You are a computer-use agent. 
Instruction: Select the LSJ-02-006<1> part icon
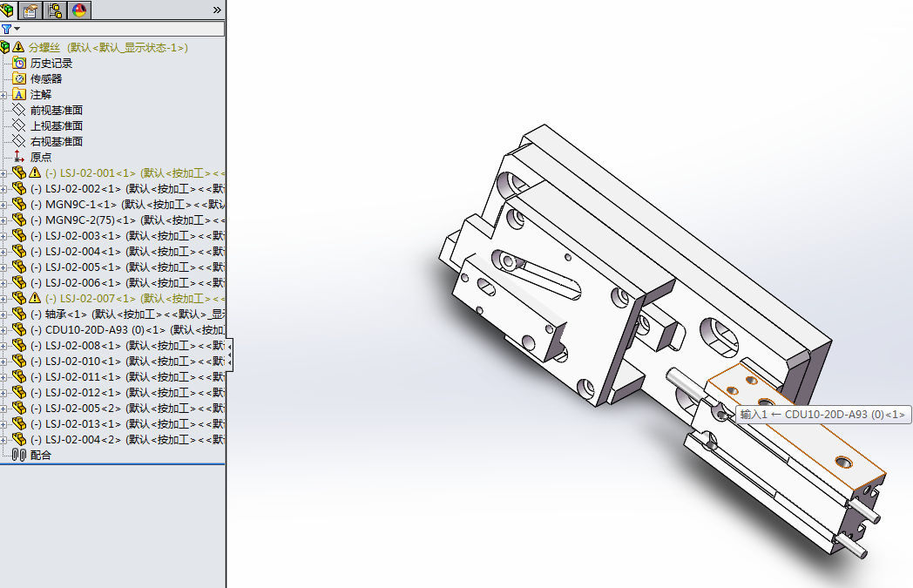click(x=19, y=283)
